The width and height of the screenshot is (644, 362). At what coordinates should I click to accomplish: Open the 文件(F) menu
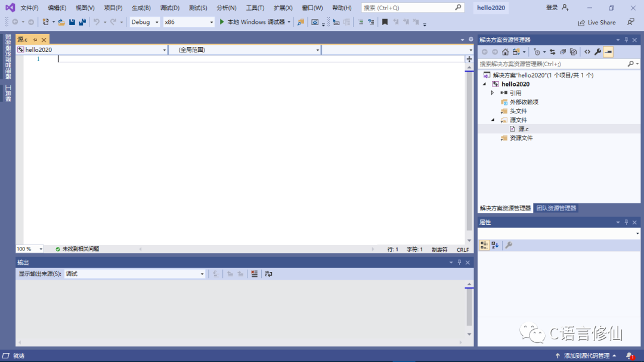[x=30, y=8]
